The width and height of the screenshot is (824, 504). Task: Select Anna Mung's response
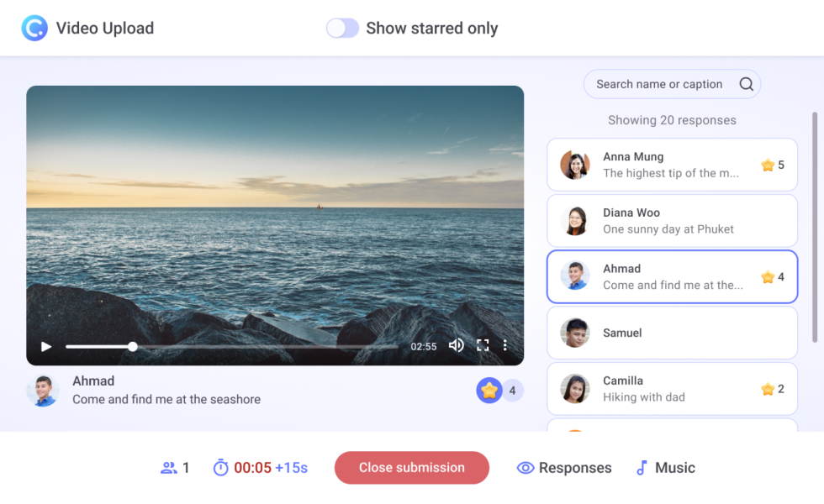pos(671,165)
